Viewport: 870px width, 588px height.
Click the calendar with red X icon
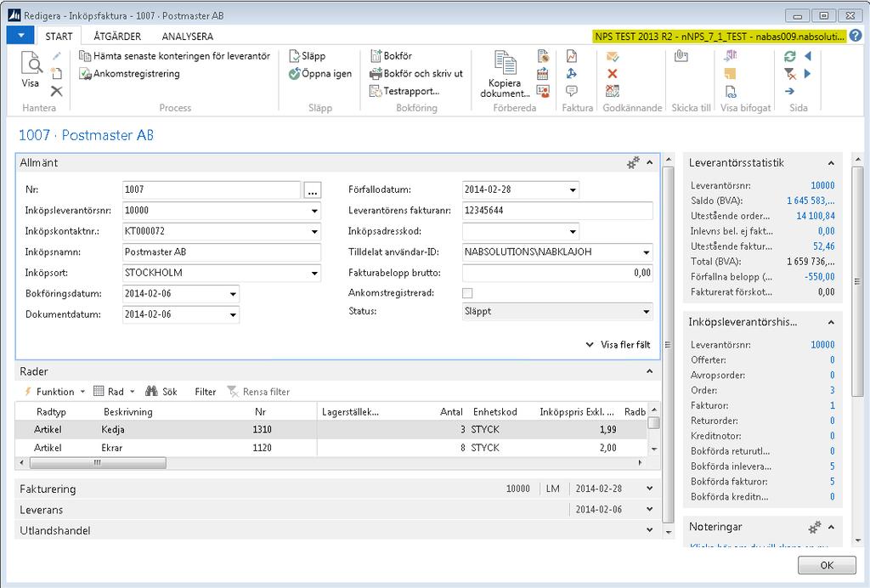pos(613,91)
